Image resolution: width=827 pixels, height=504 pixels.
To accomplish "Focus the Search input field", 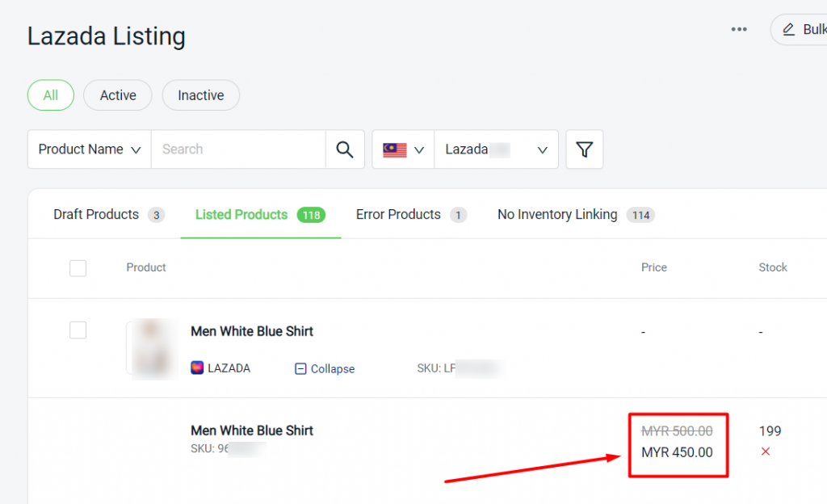I will click(238, 149).
